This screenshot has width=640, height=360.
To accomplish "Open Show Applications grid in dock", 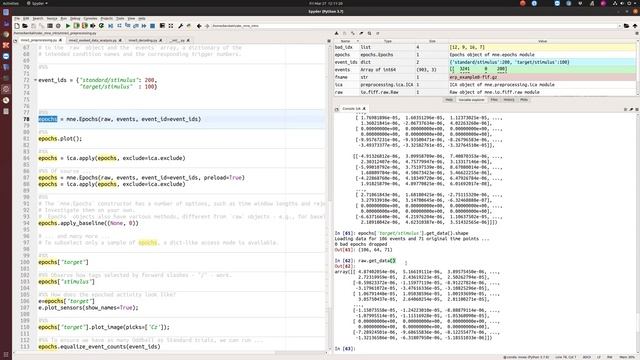I will (6, 355).
